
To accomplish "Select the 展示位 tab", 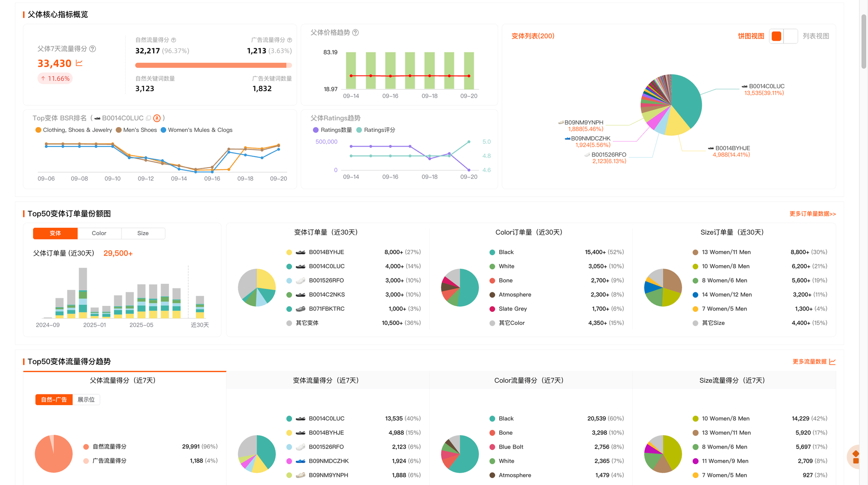I will (x=86, y=400).
